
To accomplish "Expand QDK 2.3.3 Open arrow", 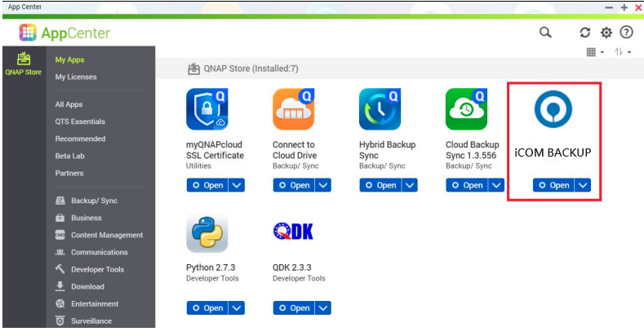I will pyautogui.click(x=323, y=307).
